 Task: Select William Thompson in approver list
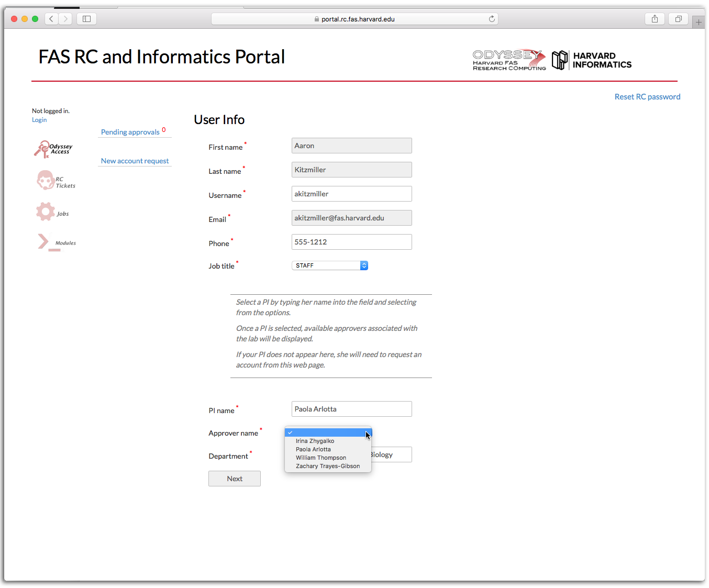coord(320,458)
